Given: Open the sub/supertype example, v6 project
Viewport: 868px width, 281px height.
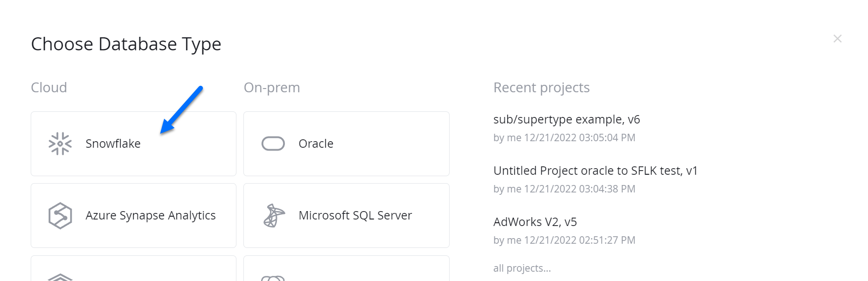Looking at the screenshot, I should tap(566, 119).
